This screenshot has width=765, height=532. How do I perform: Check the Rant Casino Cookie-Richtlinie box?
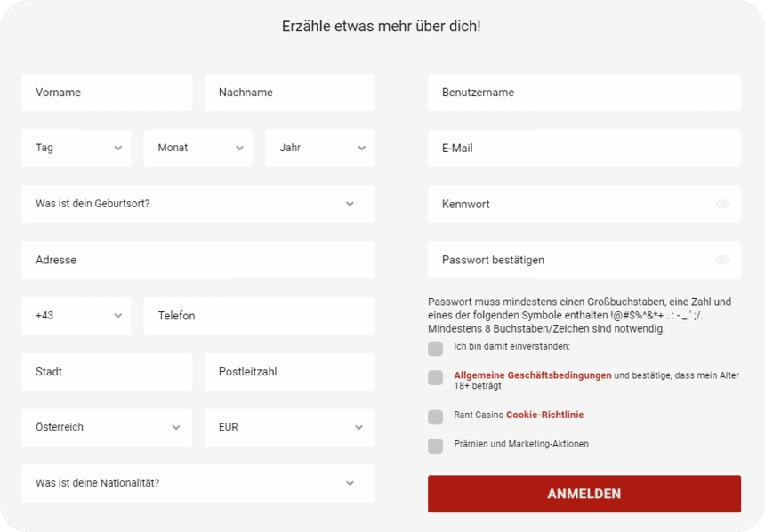click(x=435, y=415)
